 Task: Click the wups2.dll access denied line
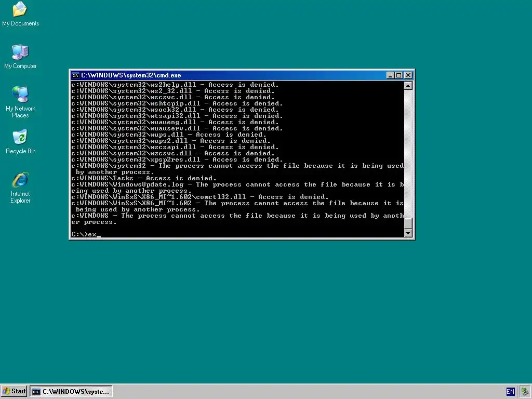171,141
